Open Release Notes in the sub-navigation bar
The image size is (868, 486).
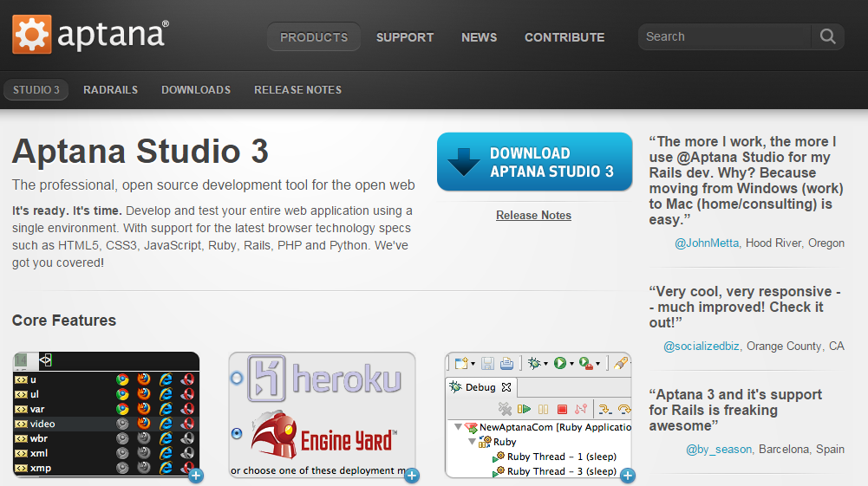pos(297,89)
